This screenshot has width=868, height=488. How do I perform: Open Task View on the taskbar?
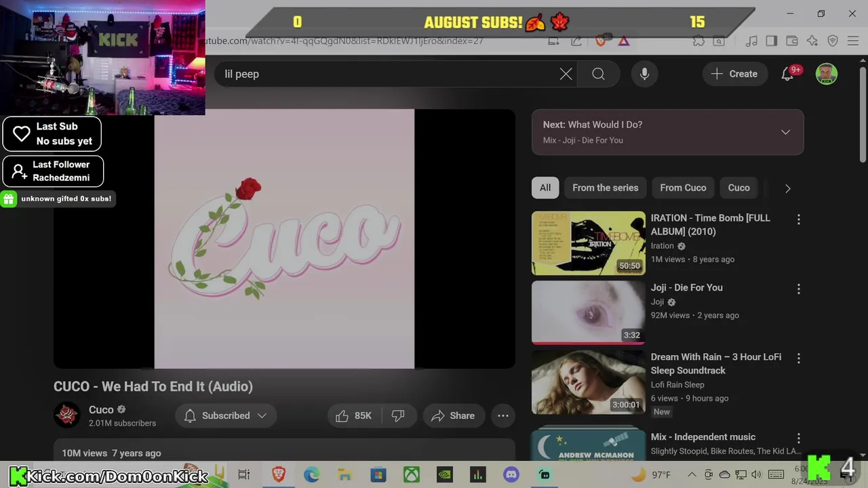tap(244, 474)
